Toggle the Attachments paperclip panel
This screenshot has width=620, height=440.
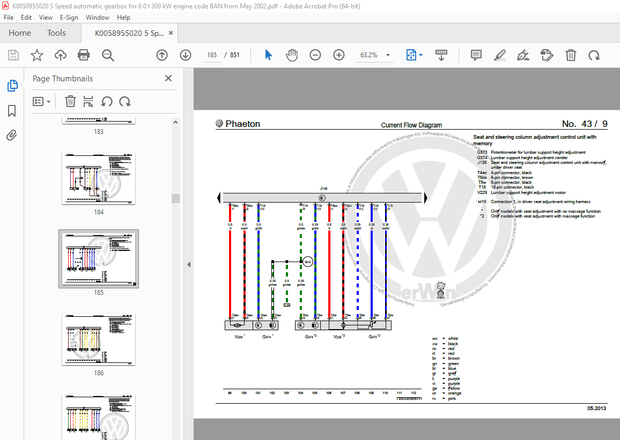12,133
